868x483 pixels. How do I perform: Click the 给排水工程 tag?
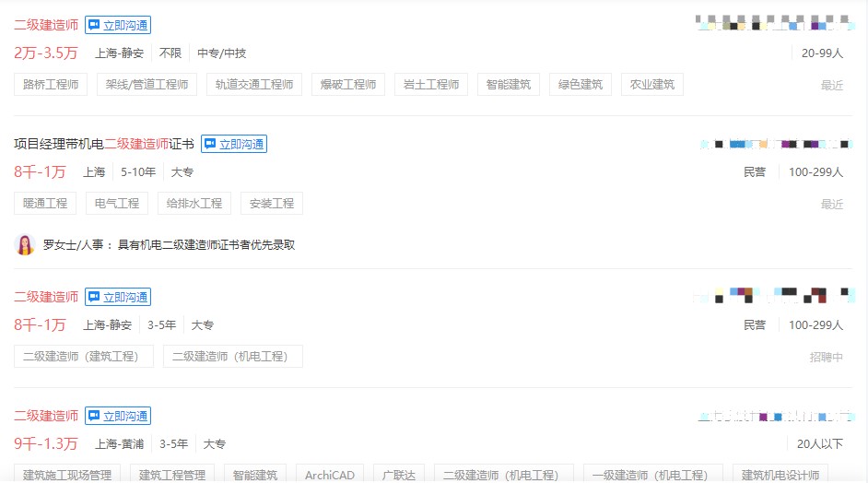[194, 204]
